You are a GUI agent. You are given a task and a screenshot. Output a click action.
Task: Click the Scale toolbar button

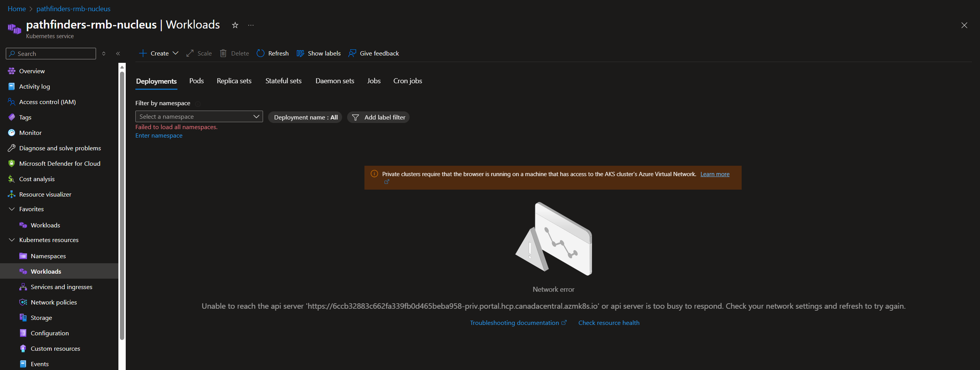click(199, 53)
